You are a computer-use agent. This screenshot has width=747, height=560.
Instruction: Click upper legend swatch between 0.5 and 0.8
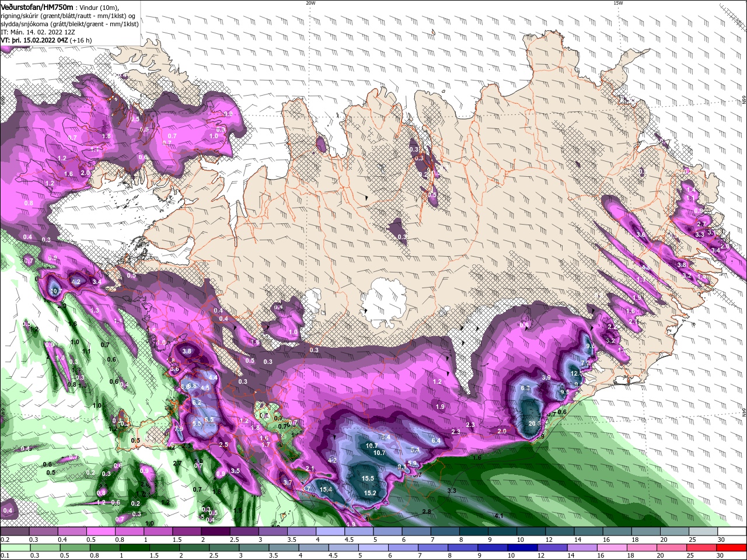pyautogui.click(x=100, y=531)
